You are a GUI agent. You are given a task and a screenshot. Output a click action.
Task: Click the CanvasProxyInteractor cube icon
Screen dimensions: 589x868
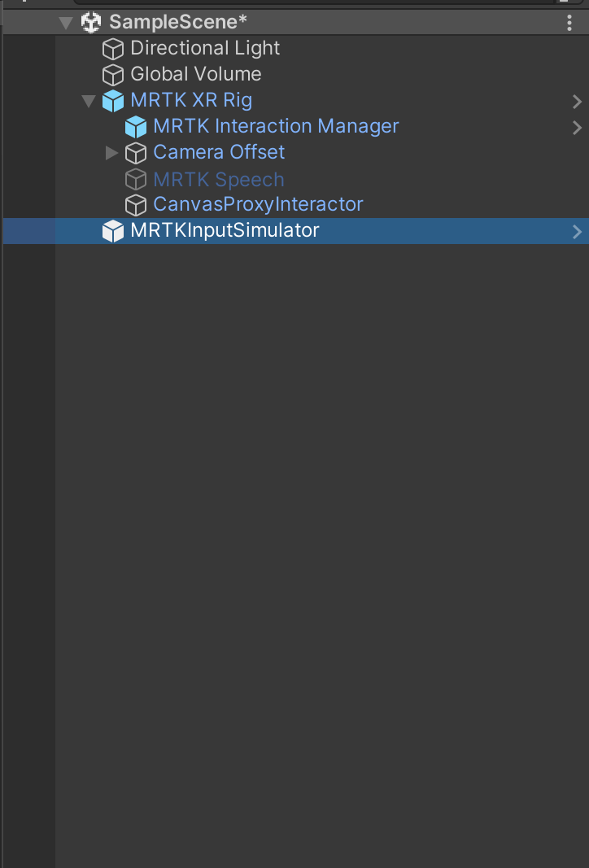(135, 204)
